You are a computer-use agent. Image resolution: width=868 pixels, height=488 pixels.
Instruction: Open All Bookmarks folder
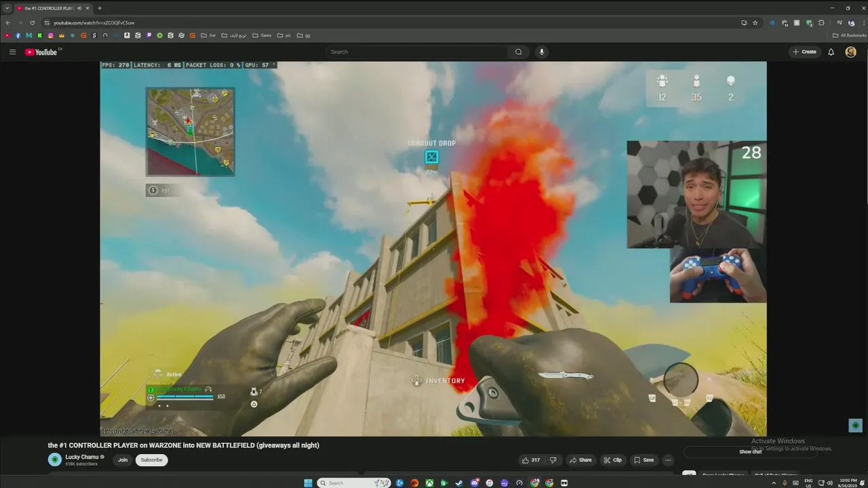849,35
